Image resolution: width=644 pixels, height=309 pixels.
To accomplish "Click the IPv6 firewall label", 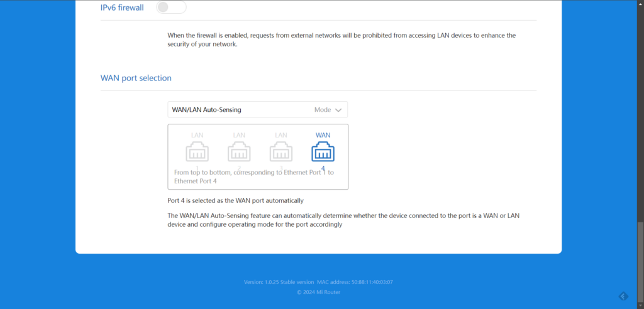I will (x=122, y=8).
